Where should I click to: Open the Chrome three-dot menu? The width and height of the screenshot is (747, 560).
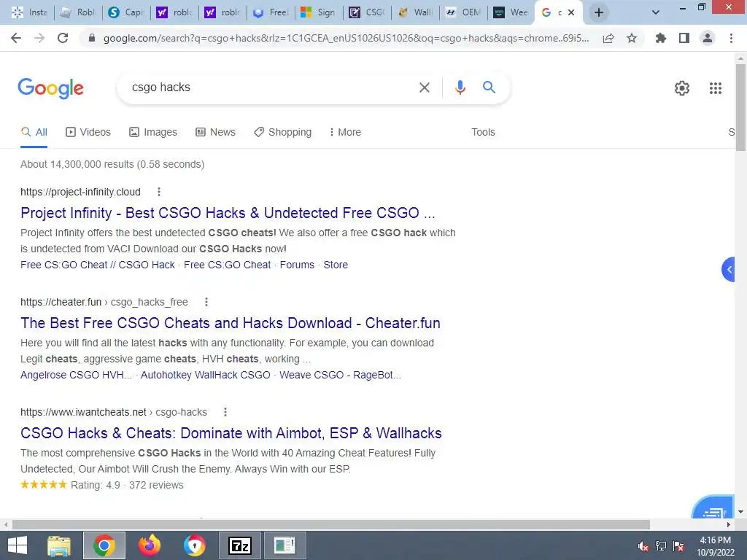(x=731, y=38)
